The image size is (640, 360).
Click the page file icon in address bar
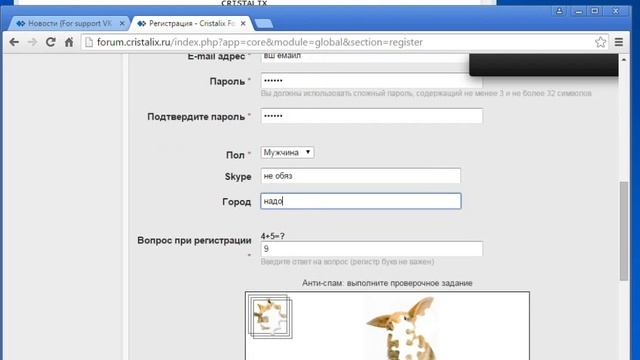[x=89, y=42]
